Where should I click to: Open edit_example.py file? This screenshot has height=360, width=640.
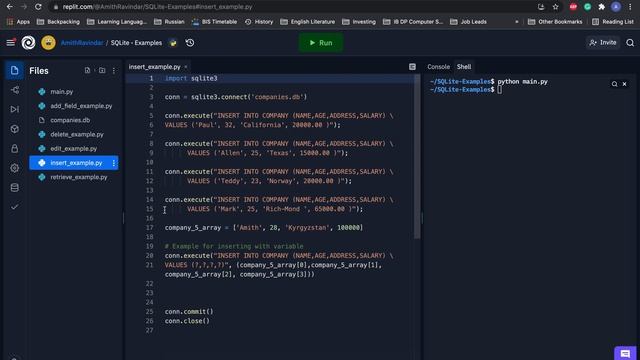[x=73, y=149]
